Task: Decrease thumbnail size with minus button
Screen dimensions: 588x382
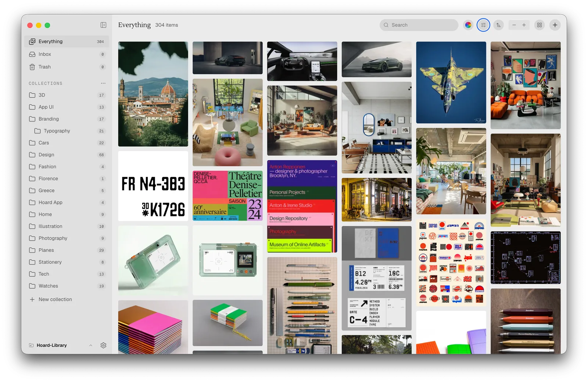Action: pyautogui.click(x=514, y=25)
